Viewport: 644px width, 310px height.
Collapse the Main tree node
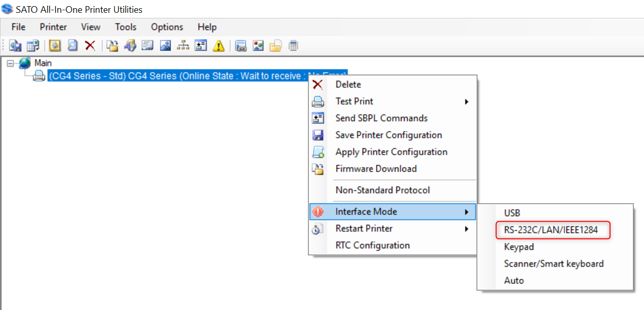pyautogui.click(x=10, y=63)
